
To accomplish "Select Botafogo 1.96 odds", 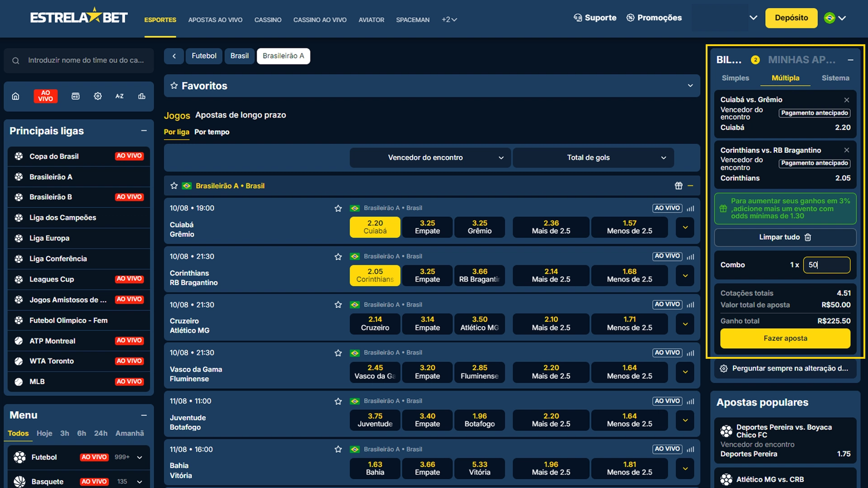I will point(480,420).
